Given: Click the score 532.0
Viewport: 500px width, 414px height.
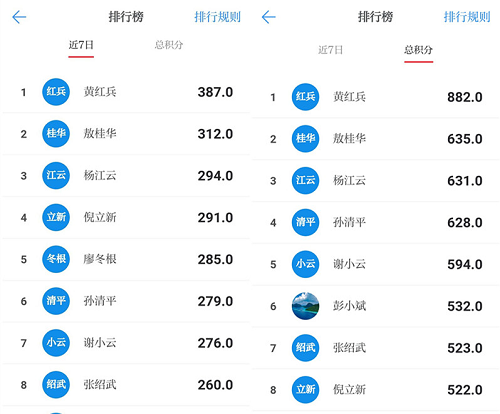Looking at the screenshot, I should (465, 306).
